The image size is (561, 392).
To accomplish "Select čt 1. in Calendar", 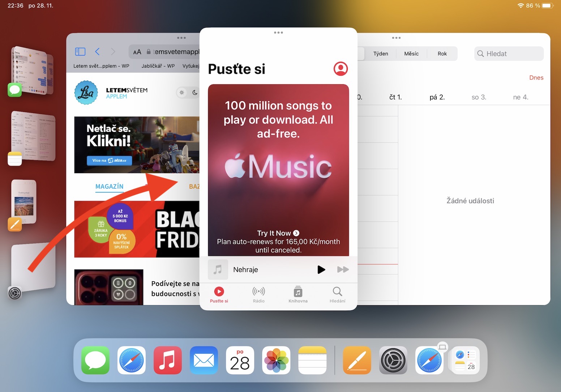I will (395, 97).
